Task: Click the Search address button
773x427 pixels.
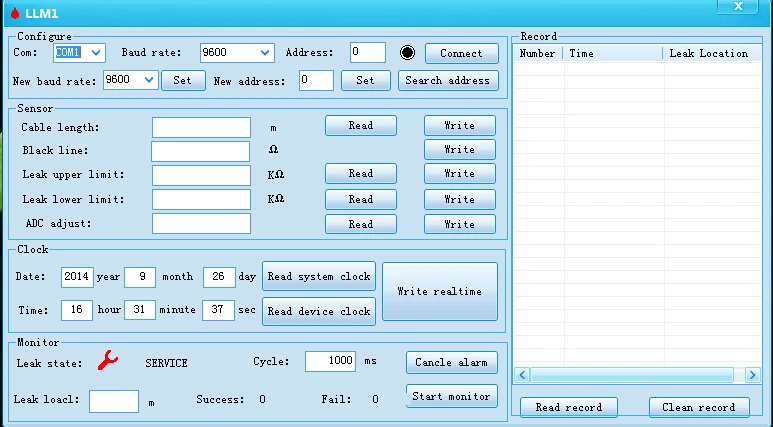Action: (447, 80)
